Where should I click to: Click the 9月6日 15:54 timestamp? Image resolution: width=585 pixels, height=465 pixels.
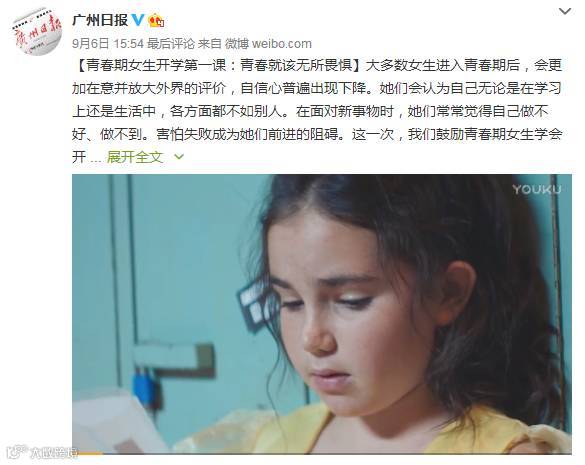coord(108,44)
